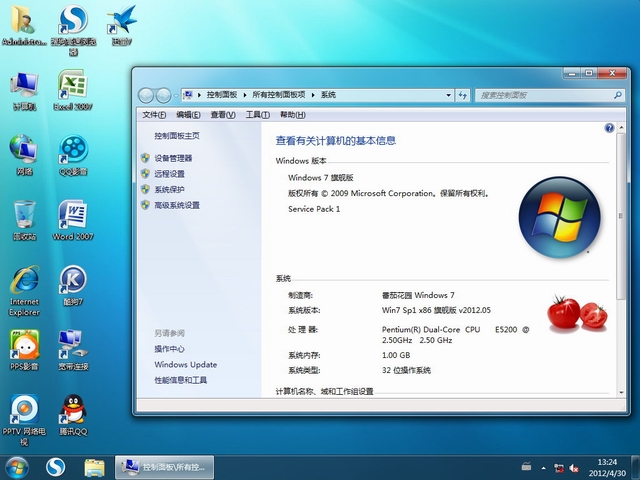Launch the Excel 2007 shortcut
Image resolution: width=640 pixels, height=480 pixels.
click(73, 90)
